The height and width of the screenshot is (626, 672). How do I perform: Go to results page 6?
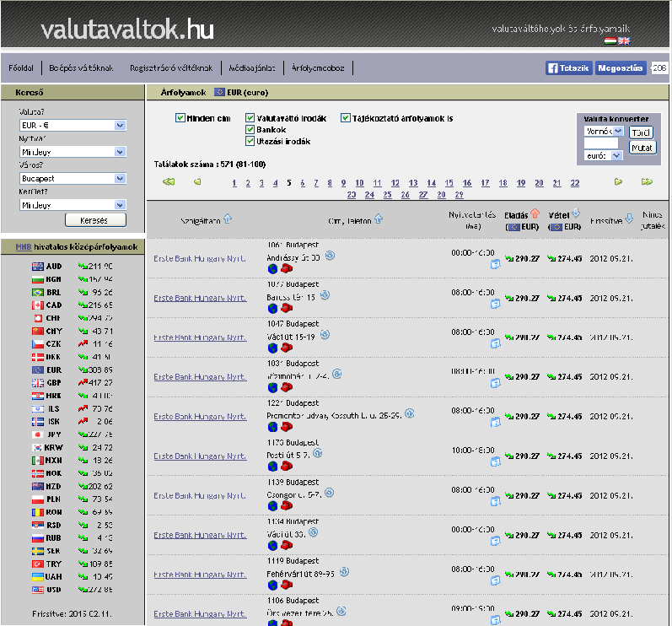pyautogui.click(x=303, y=183)
